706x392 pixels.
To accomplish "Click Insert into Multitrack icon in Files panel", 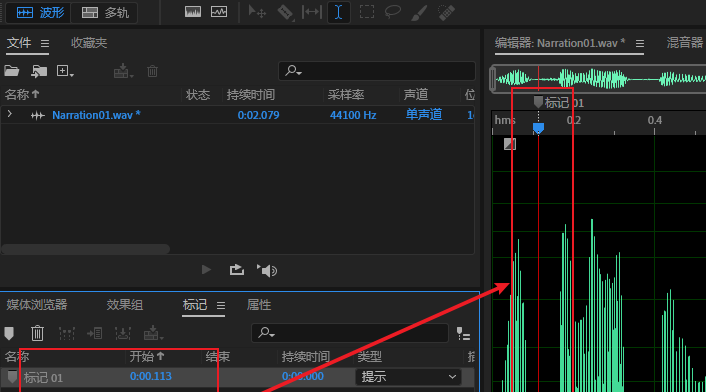I will pyautogui.click(x=123, y=71).
